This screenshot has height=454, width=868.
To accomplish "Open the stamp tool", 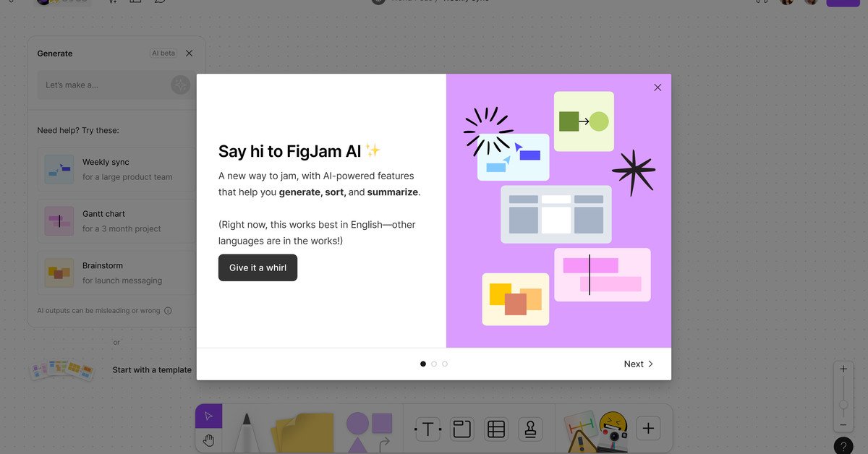I will (x=531, y=429).
